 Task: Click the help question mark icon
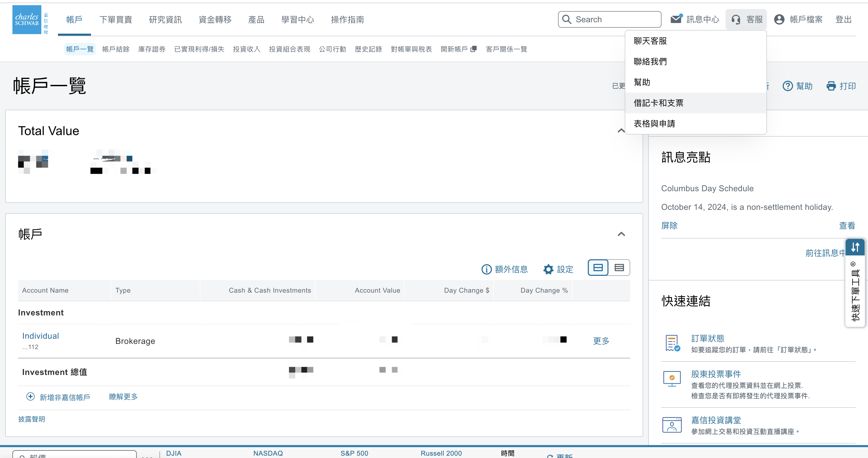(787, 86)
